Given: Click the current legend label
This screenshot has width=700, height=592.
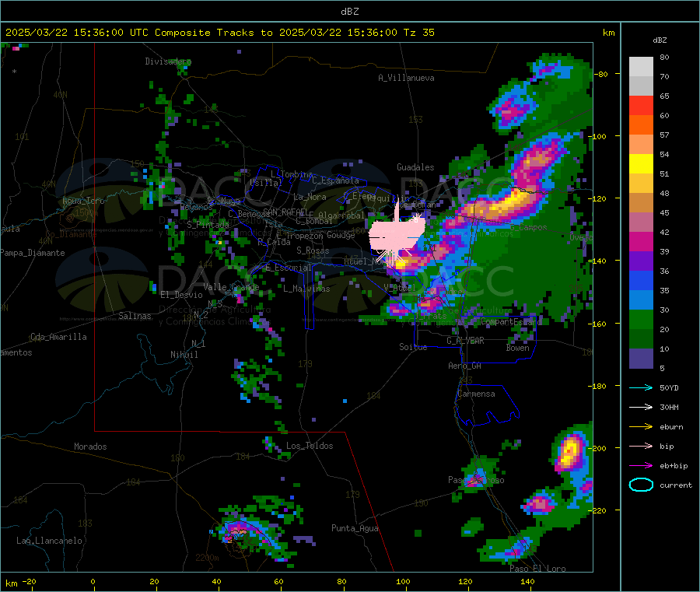Looking at the screenshot, I should click(x=676, y=485).
